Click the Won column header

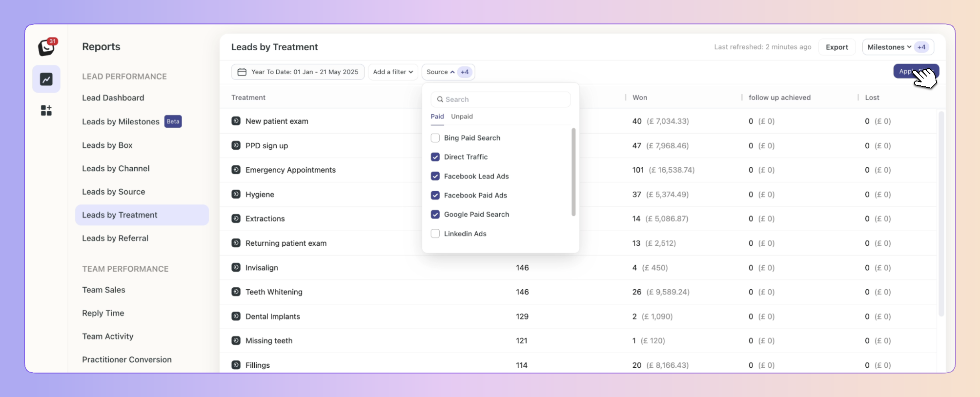640,98
